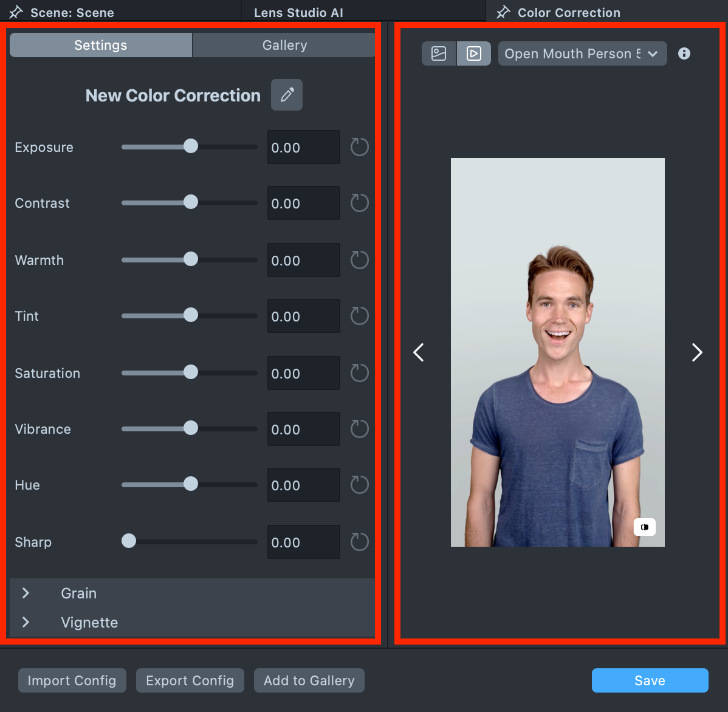
Task: Reset the Sharp value
Action: (x=359, y=542)
